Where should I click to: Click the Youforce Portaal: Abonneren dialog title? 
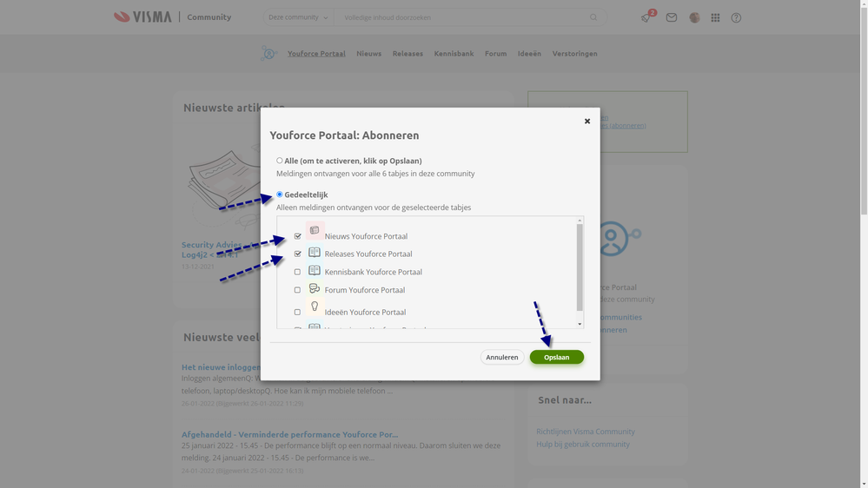(344, 135)
